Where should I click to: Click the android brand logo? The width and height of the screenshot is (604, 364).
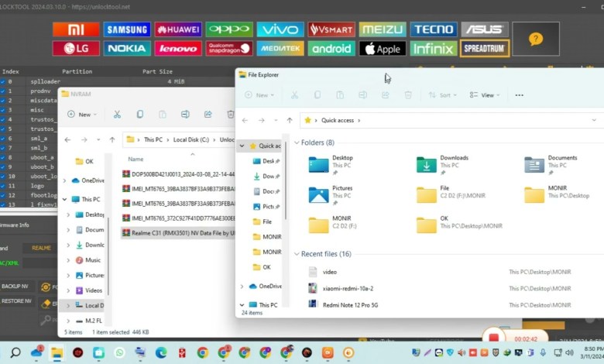pyautogui.click(x=331, y=49)
